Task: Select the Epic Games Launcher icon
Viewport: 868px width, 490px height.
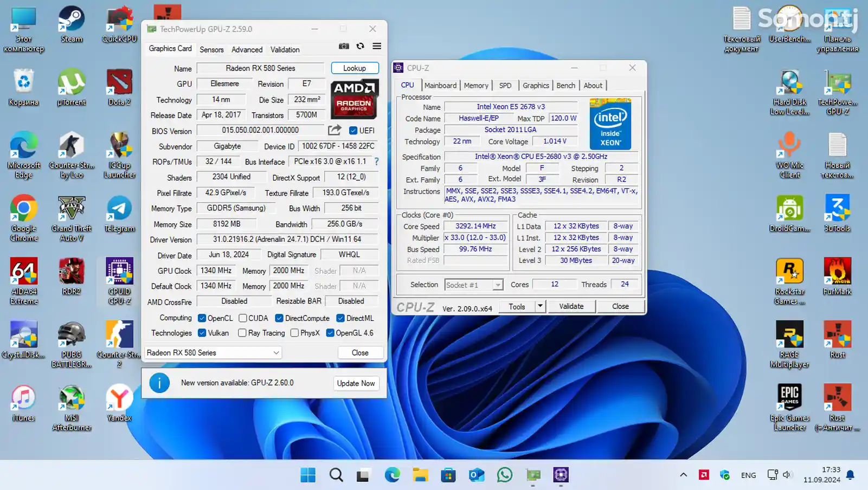Action: (x=789, y=408)
